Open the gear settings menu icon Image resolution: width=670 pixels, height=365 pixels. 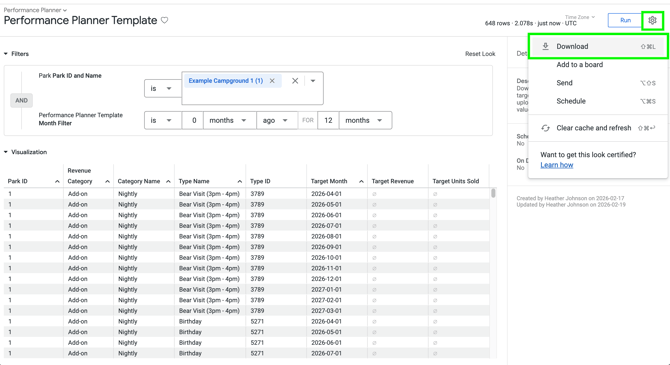(x=652, y=20)
